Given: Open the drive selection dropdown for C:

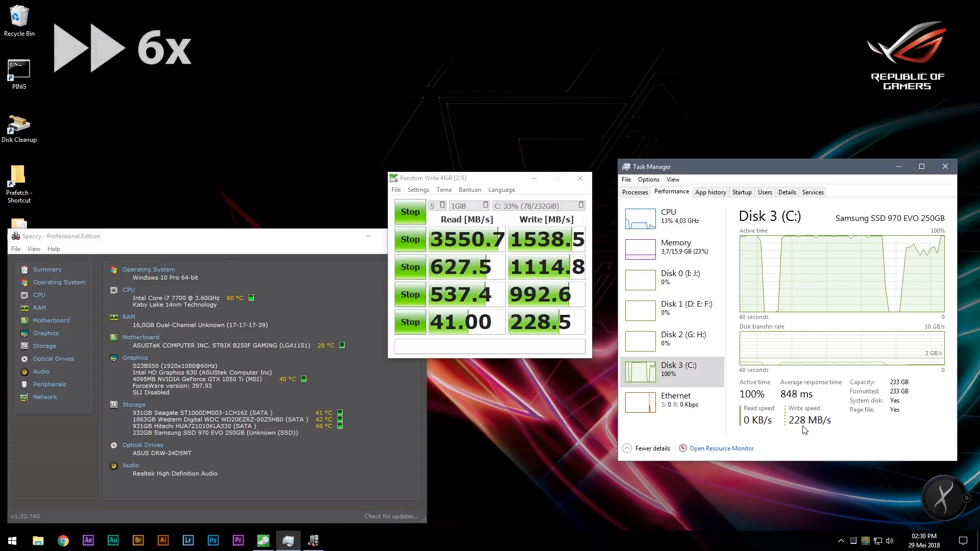Looking at the screenshot, I should click(538, 206).
